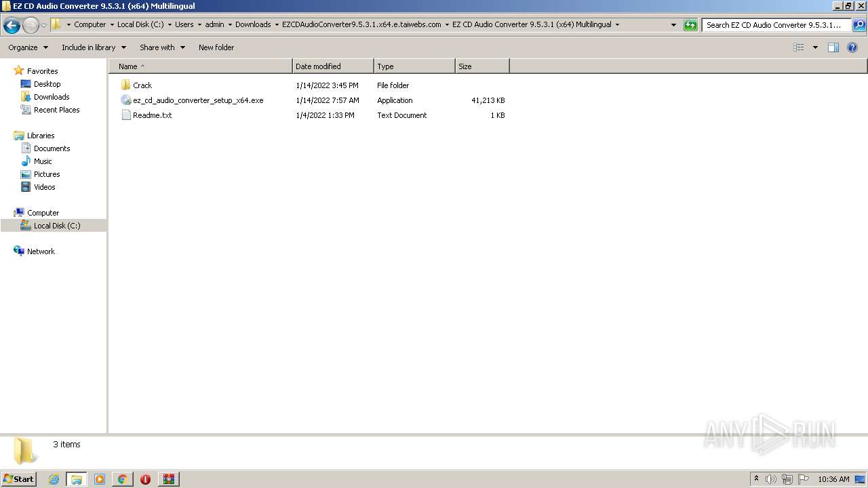Click the Action Center flag tray icon
Screen dimensions: 868x488
[x=804, y=479]
